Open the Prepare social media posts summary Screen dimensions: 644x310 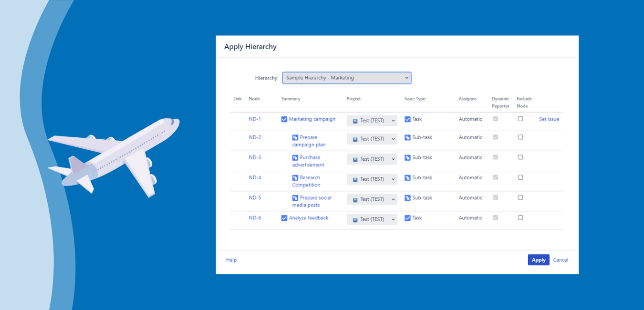[x=312, y=201]
